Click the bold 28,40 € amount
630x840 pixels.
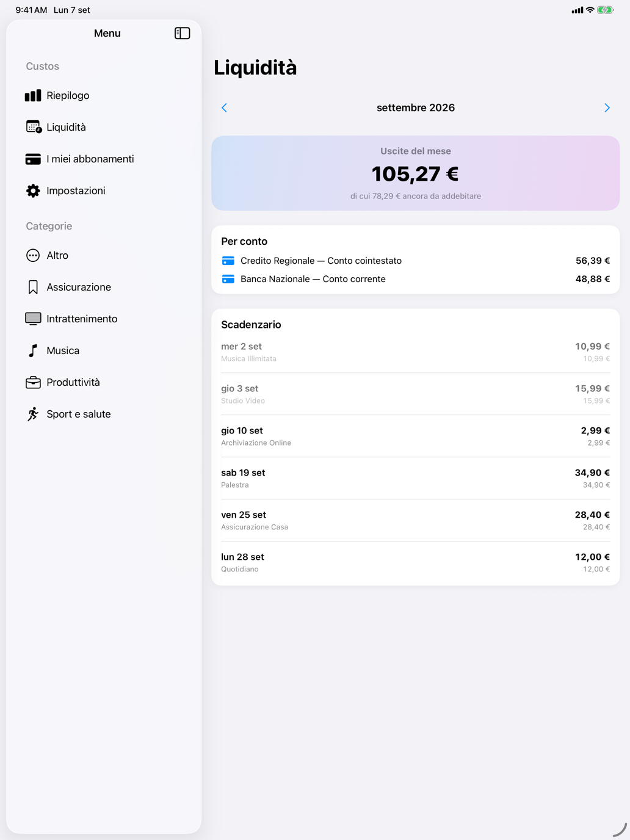(592, 515)
